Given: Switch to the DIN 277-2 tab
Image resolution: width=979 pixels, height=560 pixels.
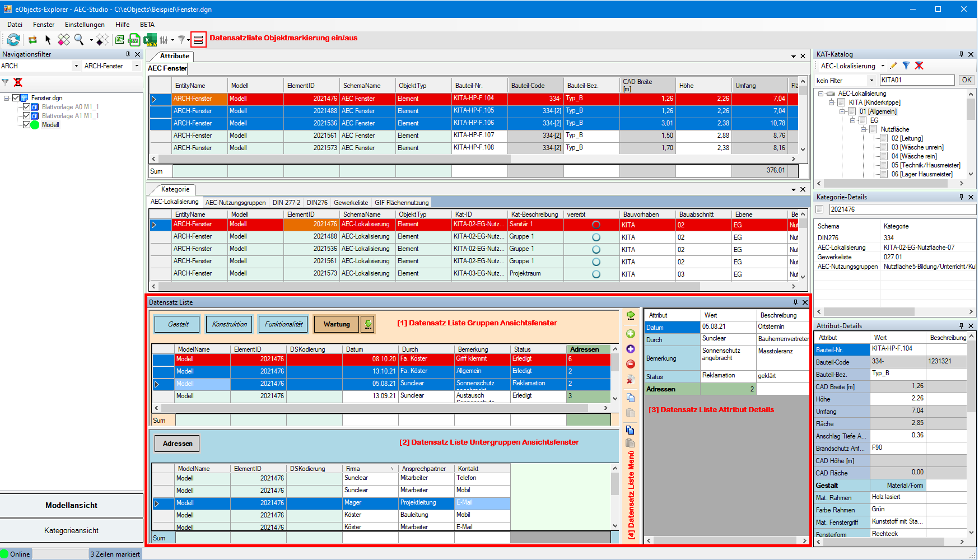Looking at the screenshot, I should (286, 203).
